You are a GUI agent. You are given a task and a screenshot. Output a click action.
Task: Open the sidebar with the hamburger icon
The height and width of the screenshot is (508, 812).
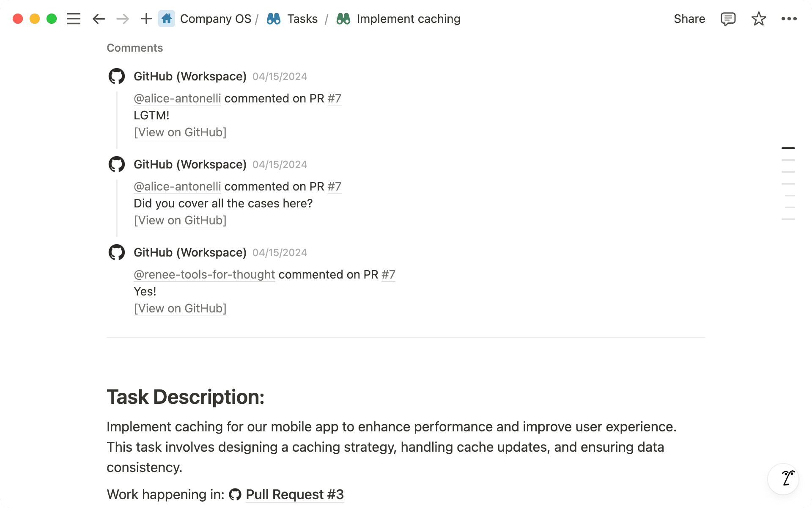[x=73, y=19]
